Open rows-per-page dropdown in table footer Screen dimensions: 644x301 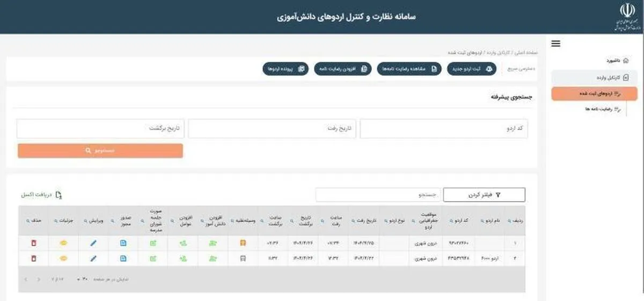82,279
